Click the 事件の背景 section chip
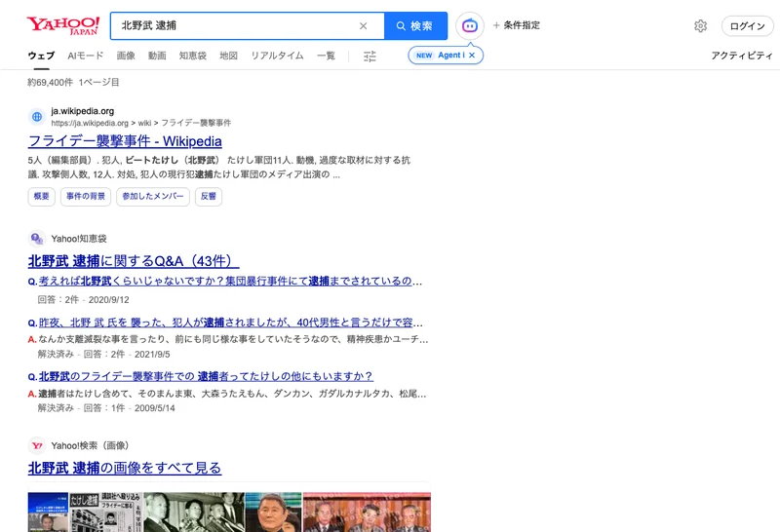This screenshot has width=780, height=532. 86,197
